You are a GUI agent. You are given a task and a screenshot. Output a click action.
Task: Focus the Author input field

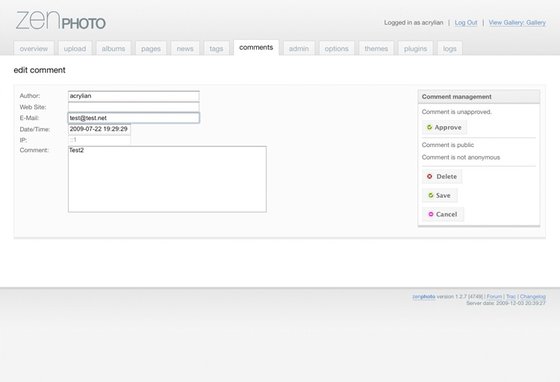134,96
